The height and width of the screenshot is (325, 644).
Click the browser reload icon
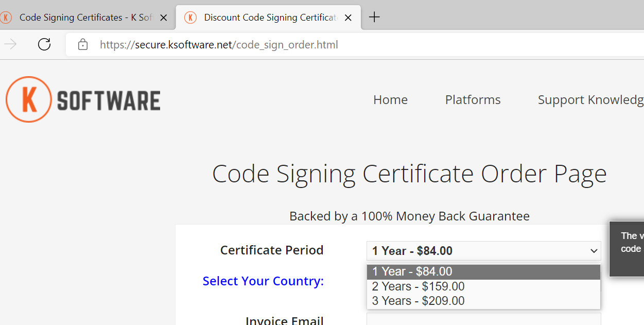(x=44, y=44)
